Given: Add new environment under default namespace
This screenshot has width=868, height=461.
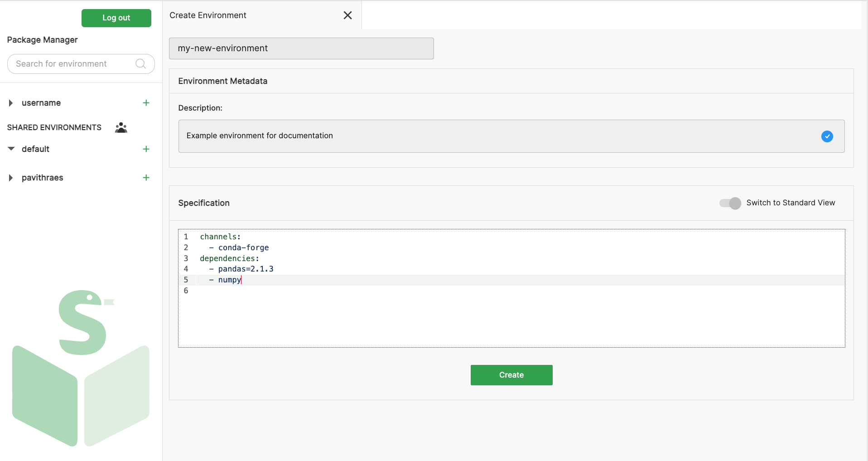Looking at the screenshot, I should point(146,149).
